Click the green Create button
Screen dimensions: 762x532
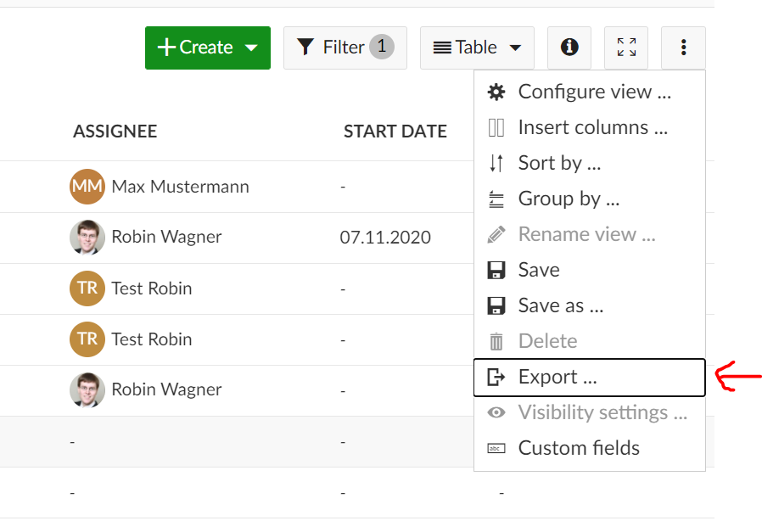(196, 48)
